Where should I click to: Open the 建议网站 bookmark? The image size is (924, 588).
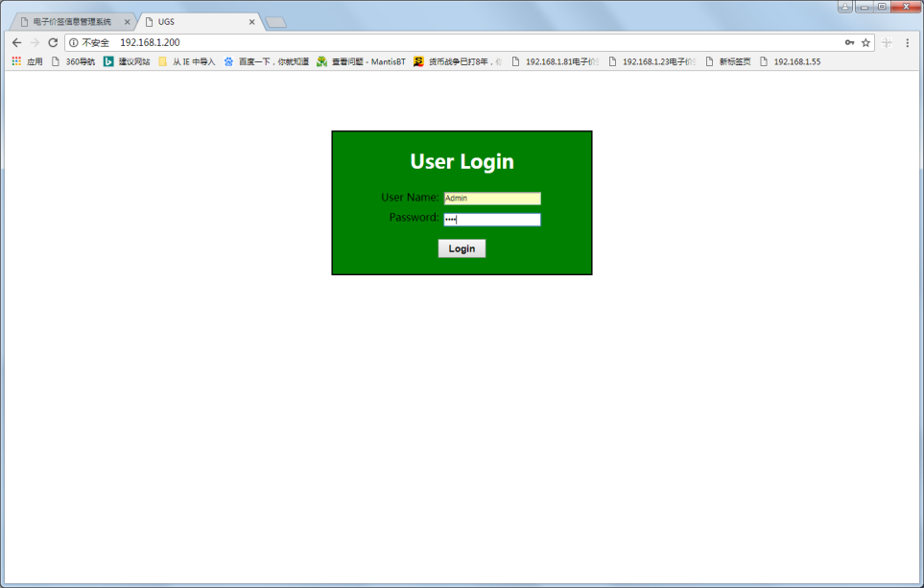[127, 61]
